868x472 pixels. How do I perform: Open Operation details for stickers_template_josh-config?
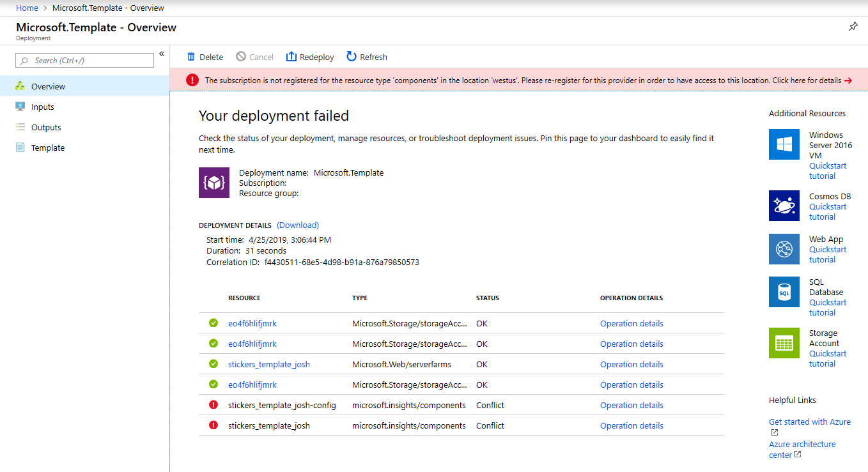(x=632, y=405)
